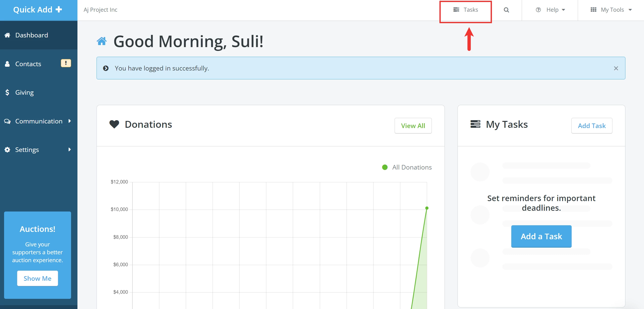Toggle the All Donations legend dot
The image size is (644, 309).
[385, 167]
